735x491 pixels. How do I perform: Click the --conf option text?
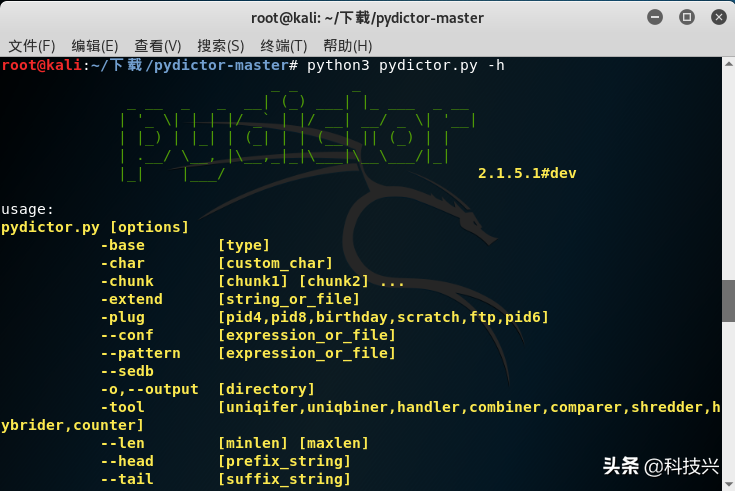[127, 335]
